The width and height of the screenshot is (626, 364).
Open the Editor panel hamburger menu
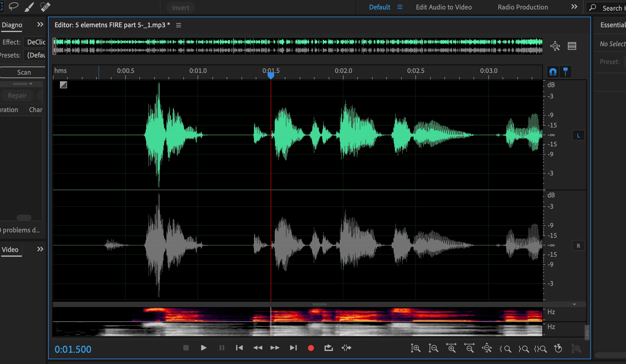click(x=179, y=25)
